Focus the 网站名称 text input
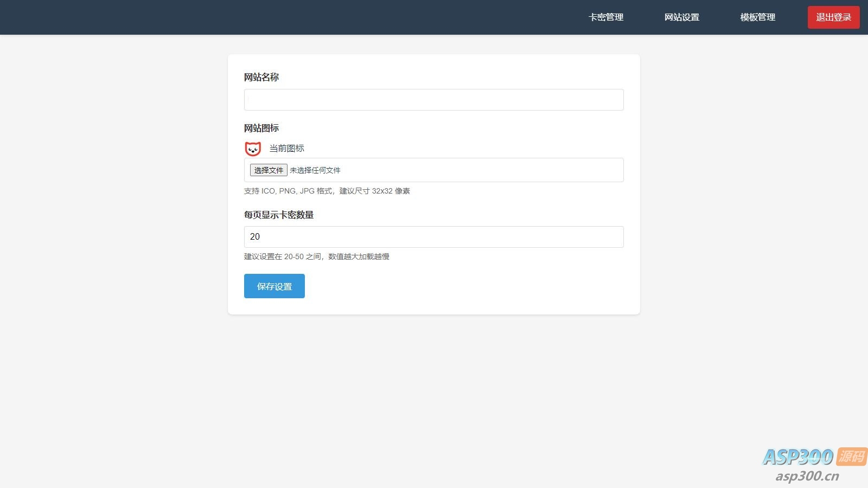 point(434,100)
